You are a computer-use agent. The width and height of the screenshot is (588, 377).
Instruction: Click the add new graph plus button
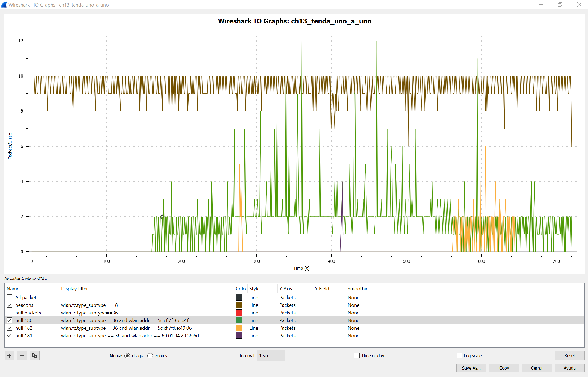(x=10, y=356)
